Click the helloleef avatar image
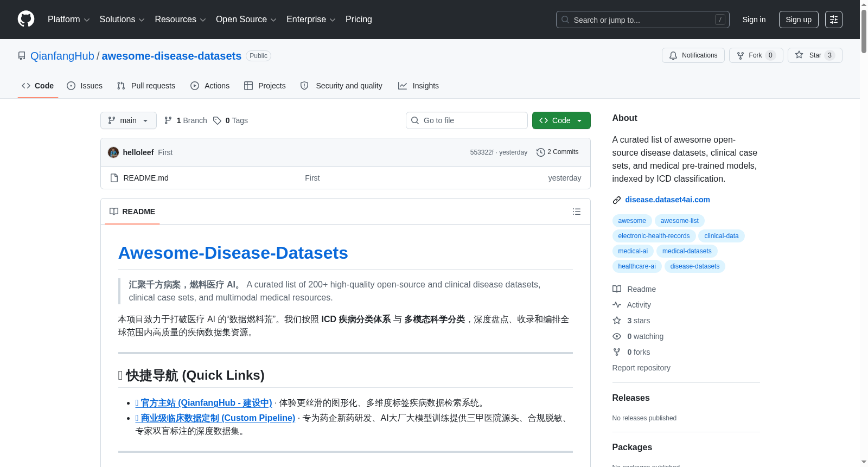The image size is (868, 467). pos(113,152)
